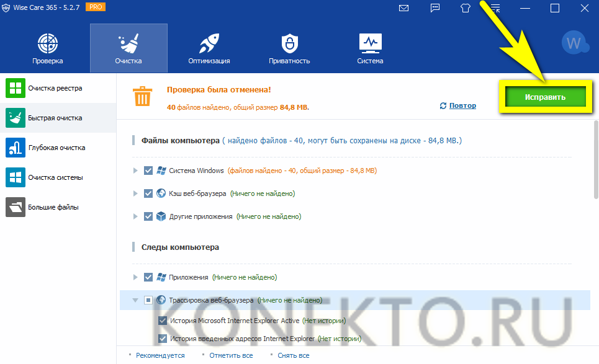599x364 pixels.
Task: Click the Windows flag icon beside Система Windows
Action: (x=161, y=171)
